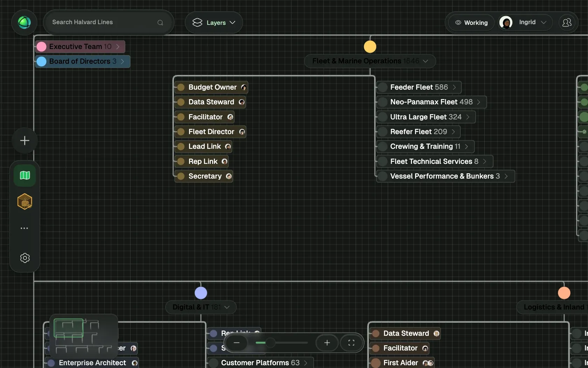Image resolution: width=588 pixels, height=368 pixels.
Task: Click the search magnifier icon
Action: [160, 22]
